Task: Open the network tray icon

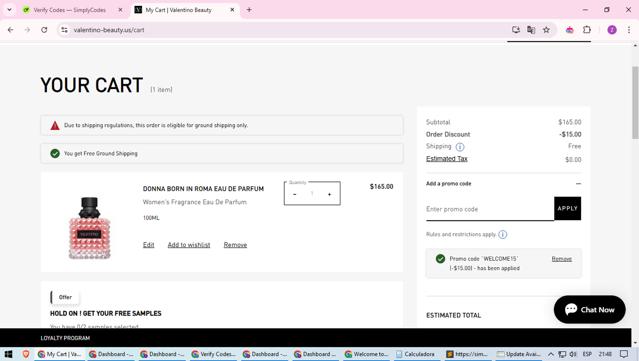Action: pyautogui.click(x=562, y=354)
